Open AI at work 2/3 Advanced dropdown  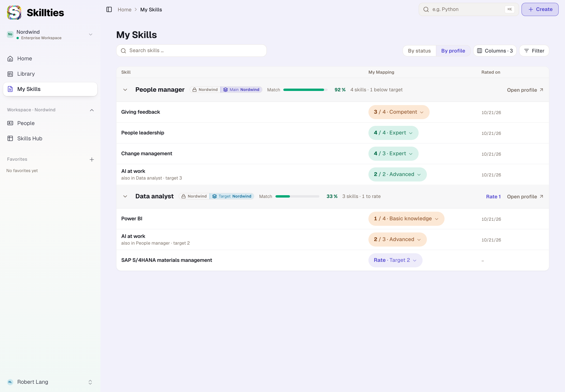(x=397, y=239)
